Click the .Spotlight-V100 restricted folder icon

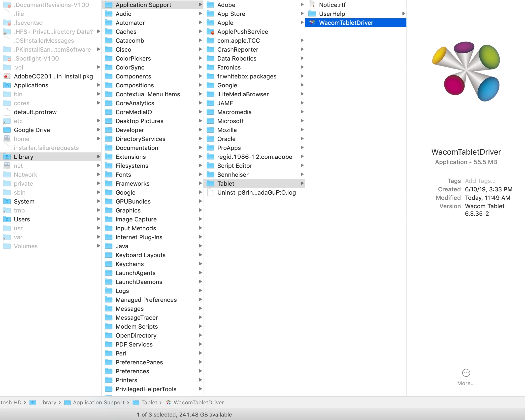pos(7,58)
